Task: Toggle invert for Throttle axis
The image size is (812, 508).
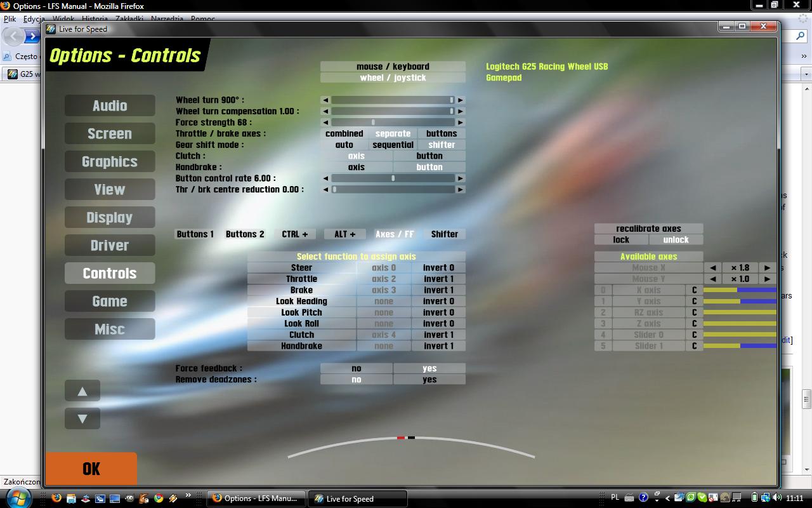Action: [x=438, y=279]
